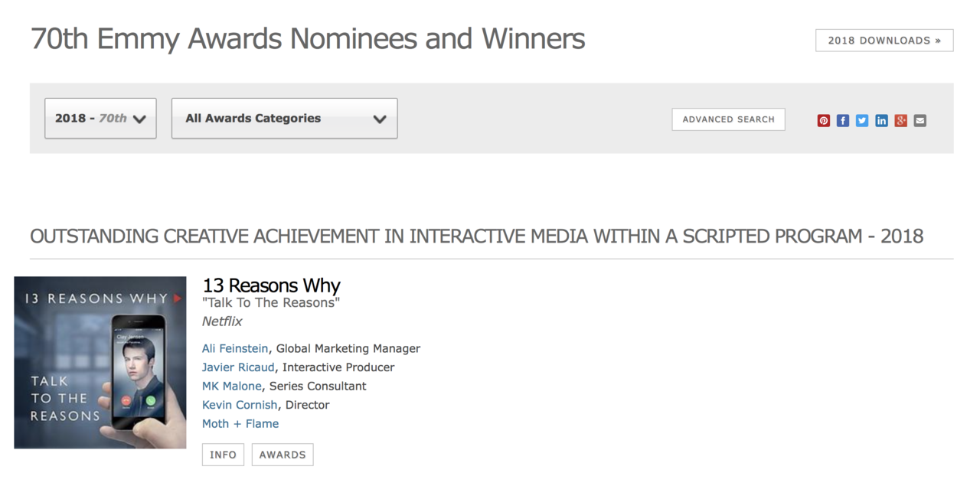The image size is (980, 486).
Task: Share page on Pinterest icon
Action: click(824, 120)
